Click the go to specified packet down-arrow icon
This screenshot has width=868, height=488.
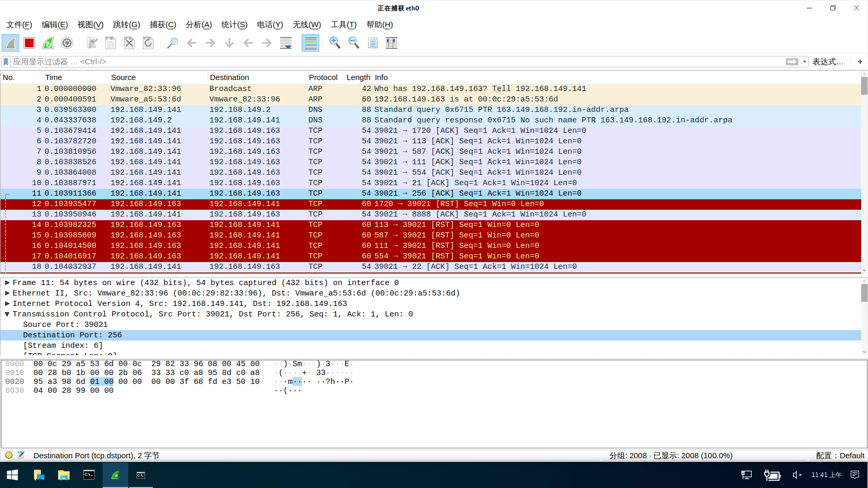click(x=229, y=43)
